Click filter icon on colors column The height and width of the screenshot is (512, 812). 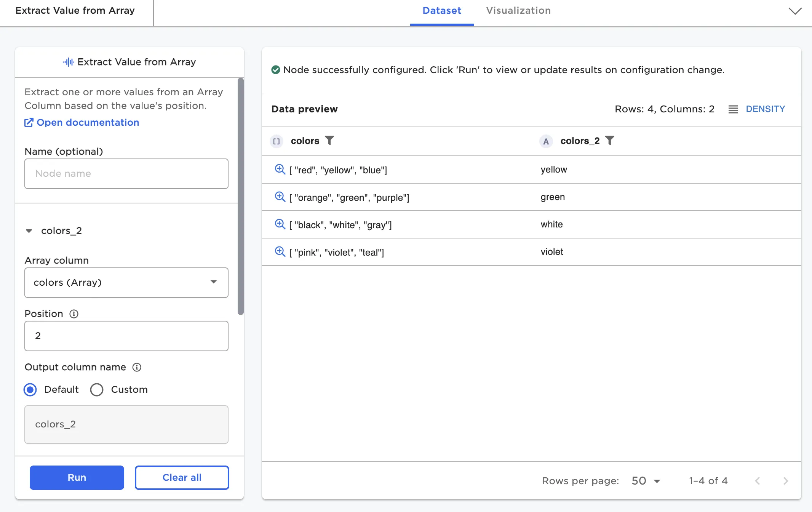(329, 141)
